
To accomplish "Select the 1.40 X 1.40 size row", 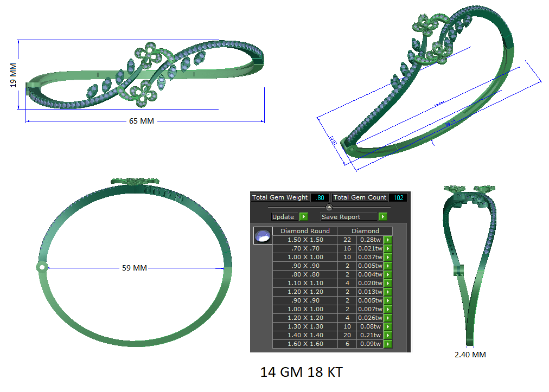I will pyautogui.click(x=305, y=335).
